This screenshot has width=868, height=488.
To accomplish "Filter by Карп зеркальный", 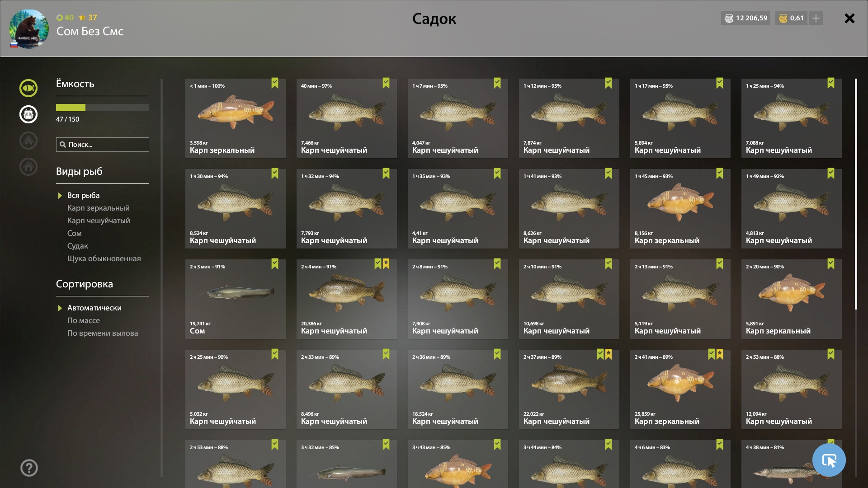I will (99, 208).
